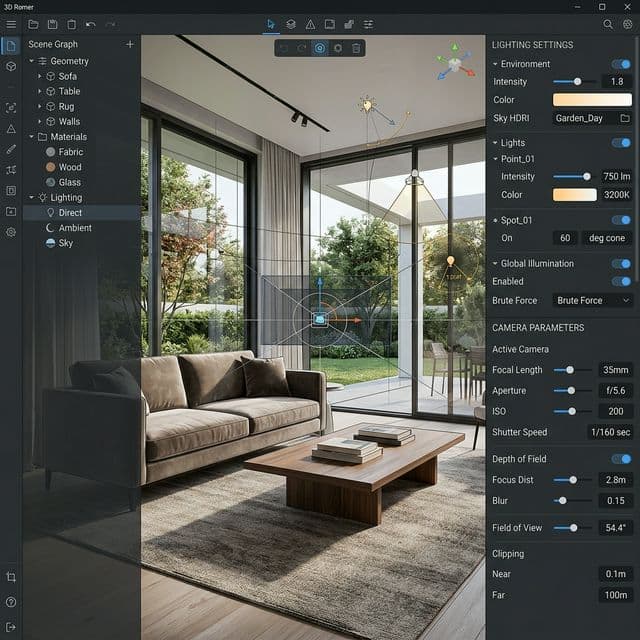This screenshot has height=640, width=640.
Task: Click the save file toolbar icon
Action: point(52,24)
